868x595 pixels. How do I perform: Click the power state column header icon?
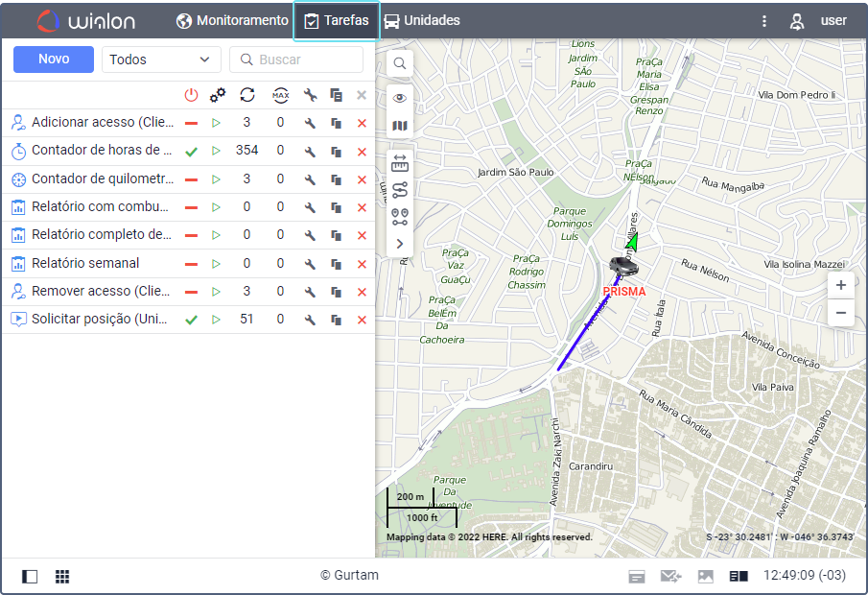pyautogui.click(x=191, y=95)
